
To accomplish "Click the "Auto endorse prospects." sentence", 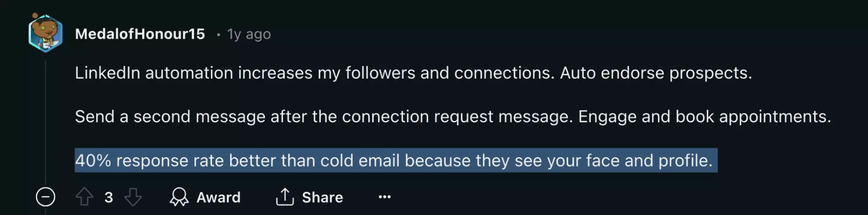I will [656, 73].
